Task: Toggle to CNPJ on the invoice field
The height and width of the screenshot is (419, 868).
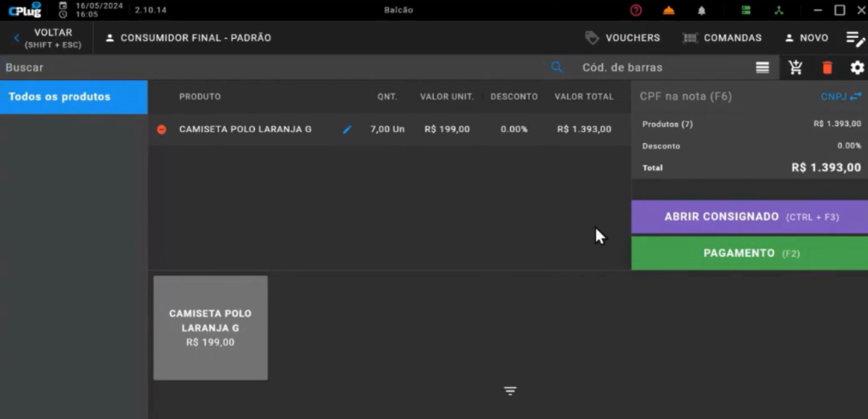Action: tap(840, 97)
